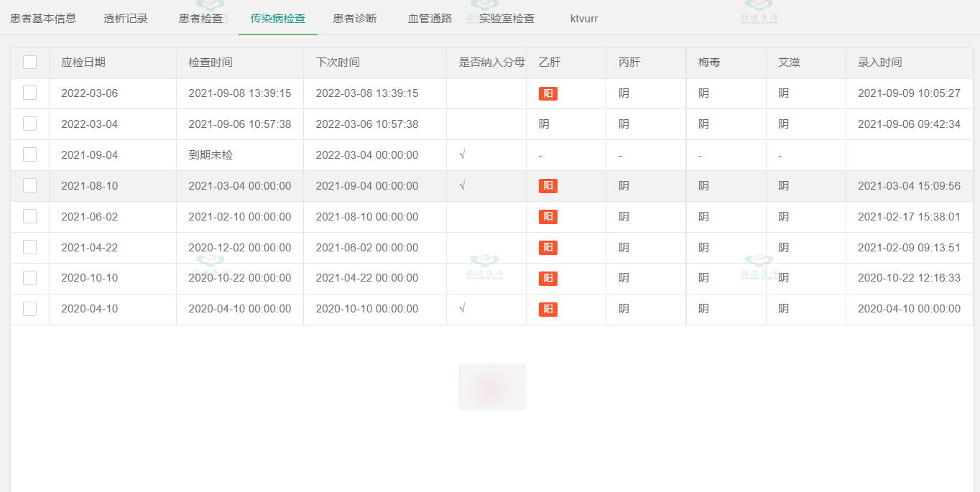Click entry time 2020-04-10 00:00:00

pyautogui.click(x=910, y=309)
